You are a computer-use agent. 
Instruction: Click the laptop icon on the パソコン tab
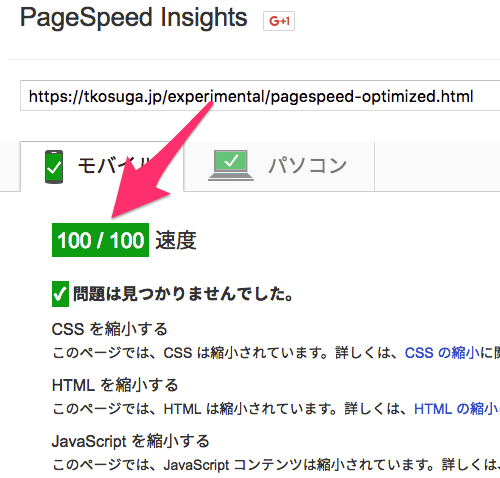pyautogui.click(x=231, y=165)
